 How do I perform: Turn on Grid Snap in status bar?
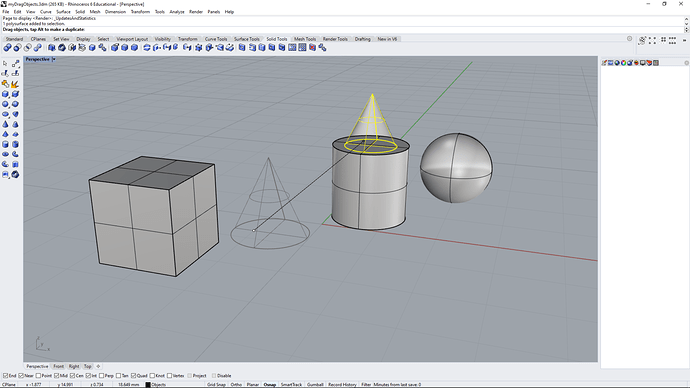(216, 384)
